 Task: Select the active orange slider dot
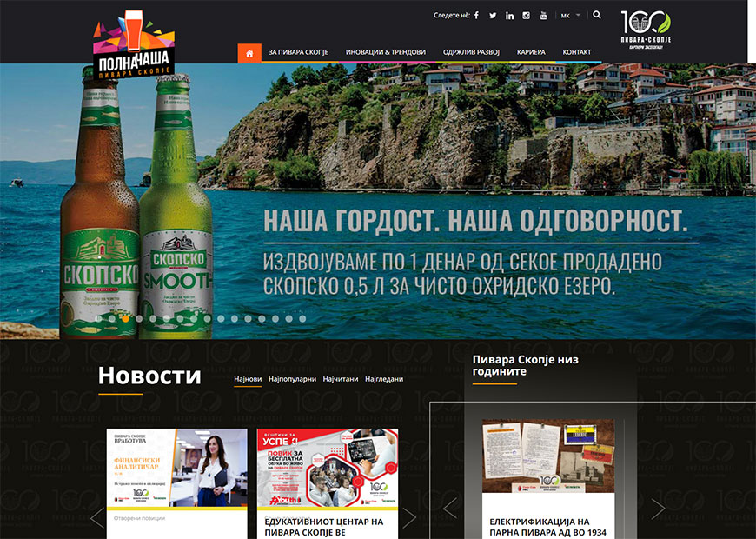pyautogui.click(x=125, y=318)
